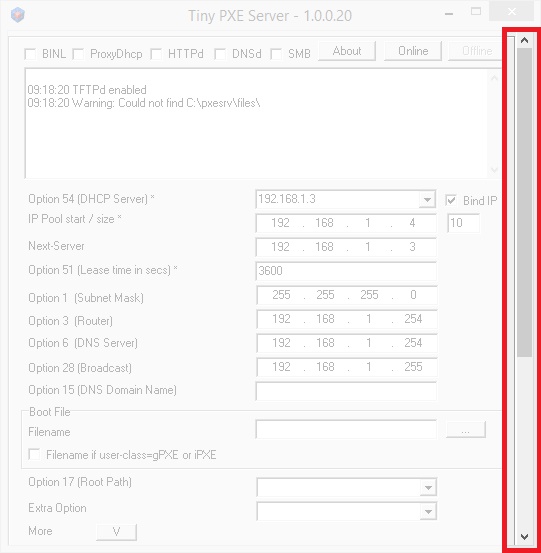The image size is (541, 553).
Task: Open the Option 54 DHCP Server dropdown
Action: [427, 200]
